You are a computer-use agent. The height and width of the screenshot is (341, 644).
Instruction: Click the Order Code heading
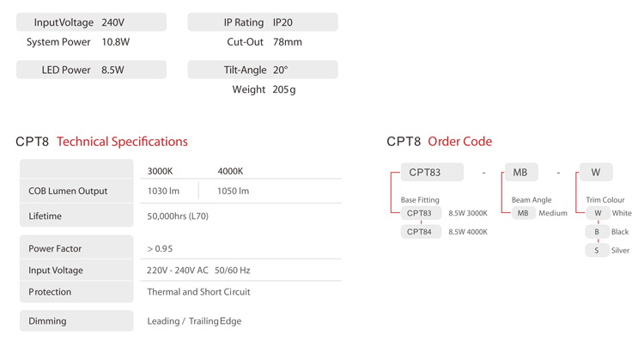[459, 142]
